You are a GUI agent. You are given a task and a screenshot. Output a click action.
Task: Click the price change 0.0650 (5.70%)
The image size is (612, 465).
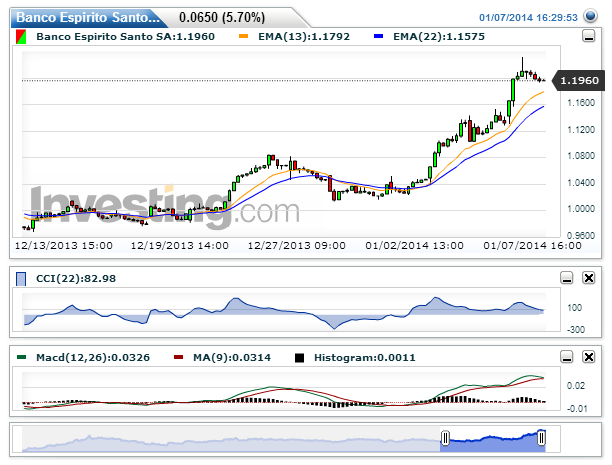click(222, 18)
